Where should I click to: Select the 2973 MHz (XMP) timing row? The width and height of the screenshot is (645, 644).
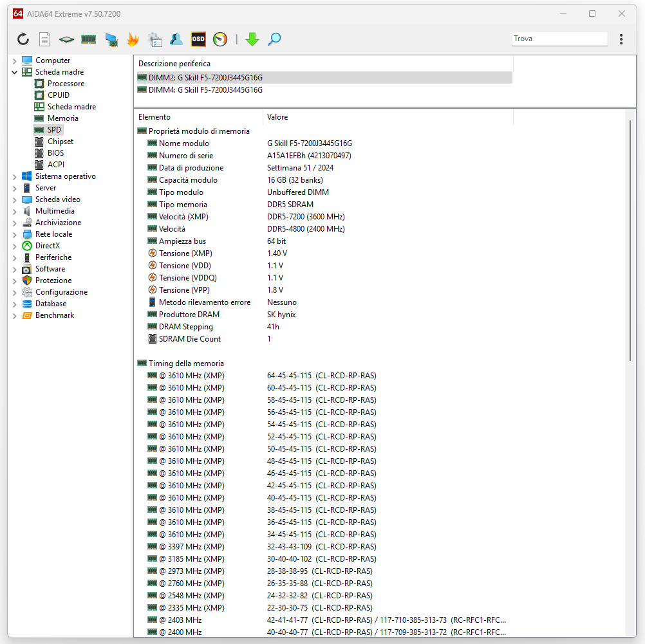324,571
